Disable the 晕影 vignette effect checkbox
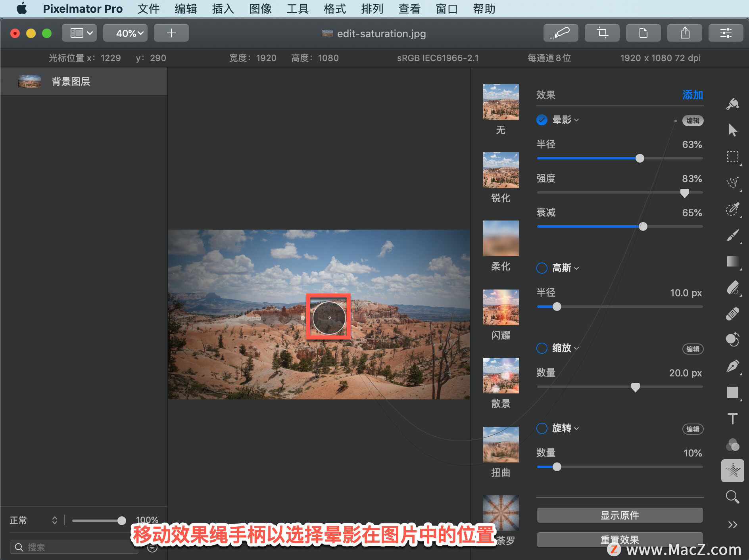749x560 pixels. 542,120
